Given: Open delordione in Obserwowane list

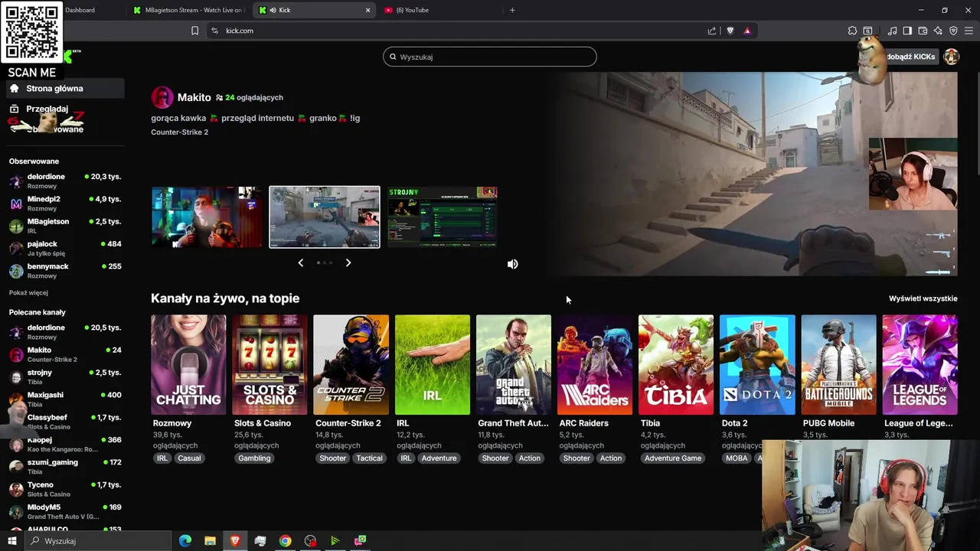Looking at the screenshot, I should (x=65, y=181).
